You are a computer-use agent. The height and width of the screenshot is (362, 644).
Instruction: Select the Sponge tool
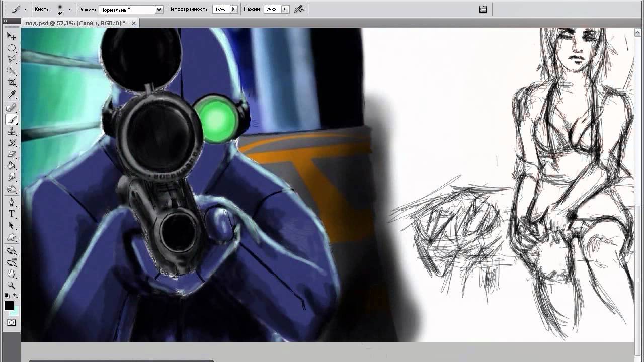[x=12, y=189]
